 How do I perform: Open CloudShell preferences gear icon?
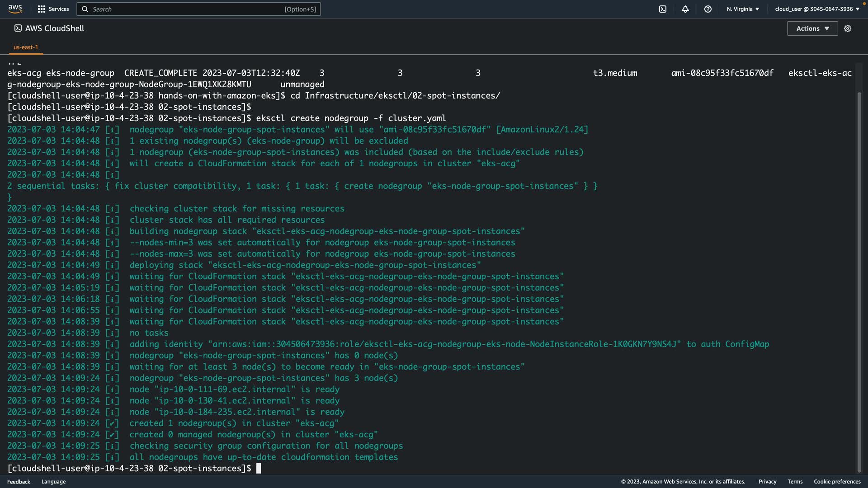(848, 28)
